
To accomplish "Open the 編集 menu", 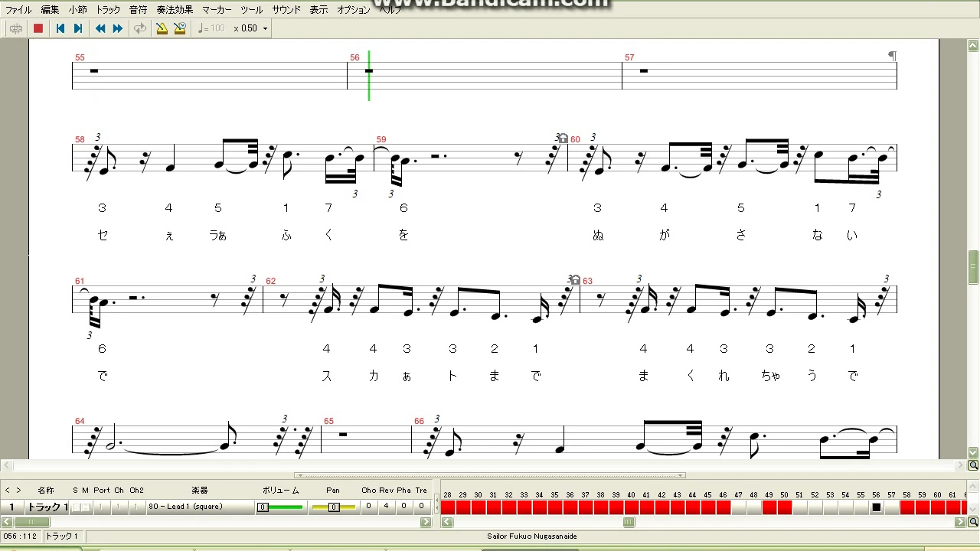I will pyautogui.click(x=50, y=10).
